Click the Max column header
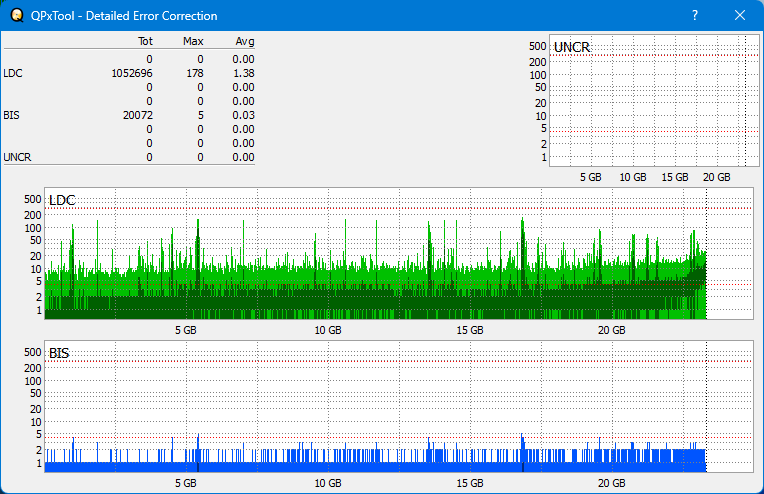The height and width of the screenshot is (494, 764). [193, 41]
